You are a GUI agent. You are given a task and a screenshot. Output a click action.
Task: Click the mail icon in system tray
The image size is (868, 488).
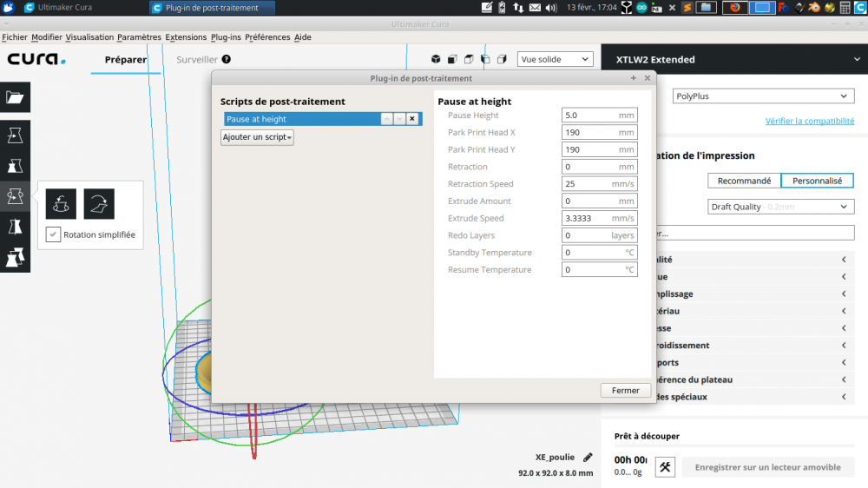[x=535, y=7]
